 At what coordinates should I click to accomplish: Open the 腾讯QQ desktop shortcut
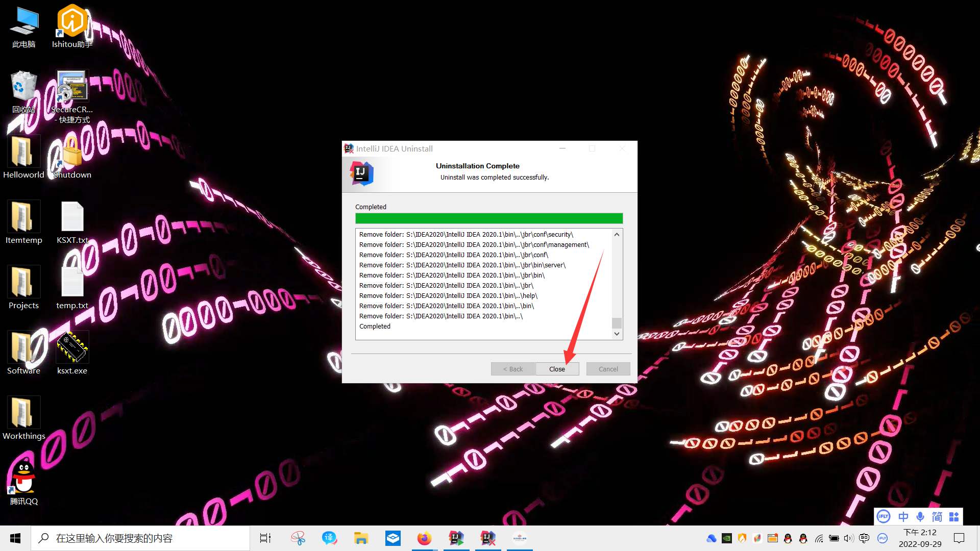coord(23,479)
